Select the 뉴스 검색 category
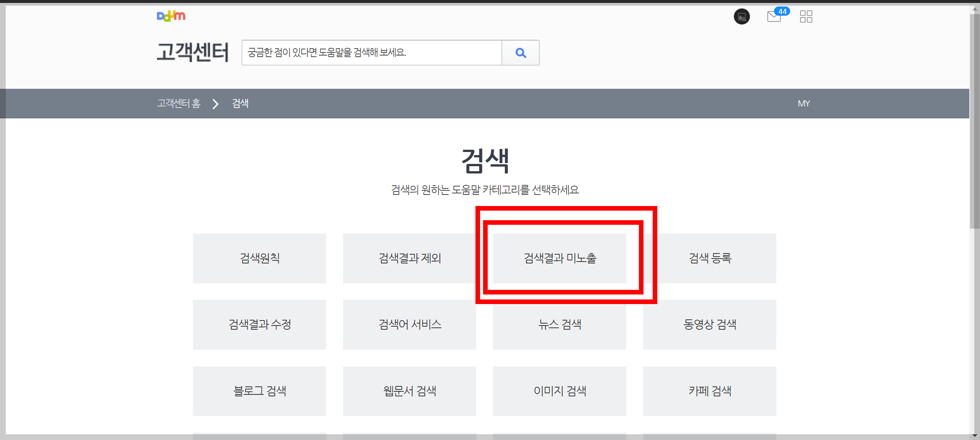 [559, 325]
